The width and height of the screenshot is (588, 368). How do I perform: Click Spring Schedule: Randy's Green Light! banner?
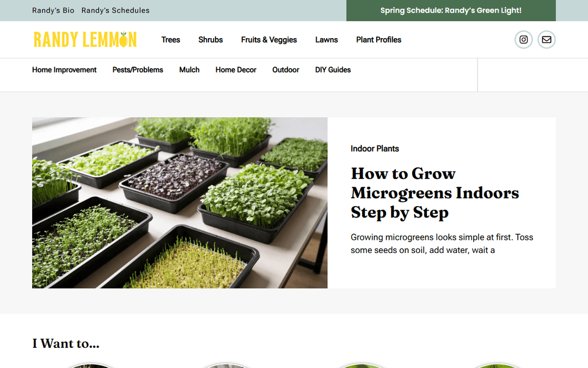451,10
